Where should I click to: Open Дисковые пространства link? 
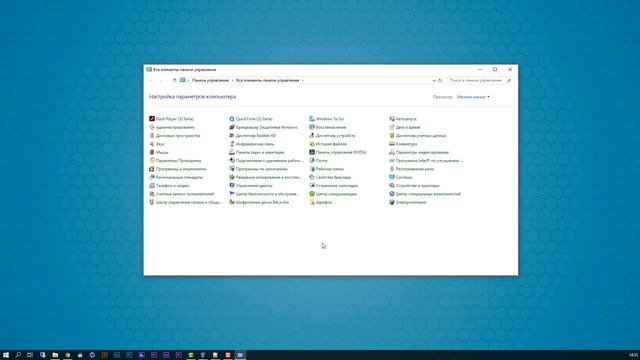pos(178,136)
